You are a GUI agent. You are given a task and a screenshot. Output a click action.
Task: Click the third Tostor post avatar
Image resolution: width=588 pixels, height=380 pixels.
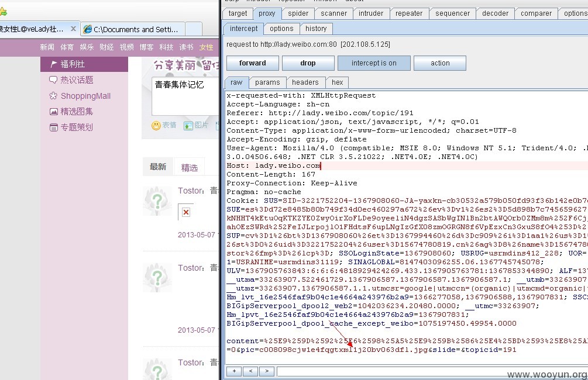tap(157, 369)
